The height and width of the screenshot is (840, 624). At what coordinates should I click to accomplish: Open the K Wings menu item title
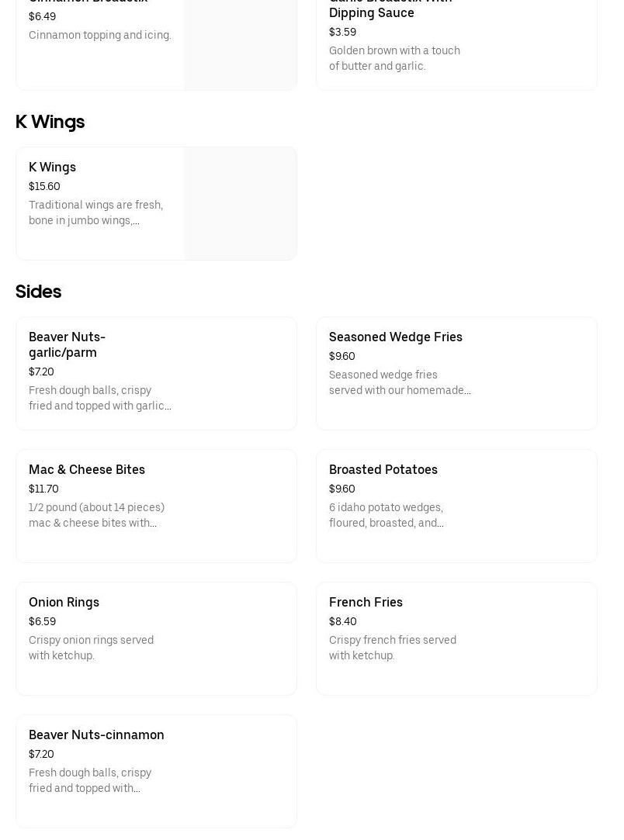point(52,167)
